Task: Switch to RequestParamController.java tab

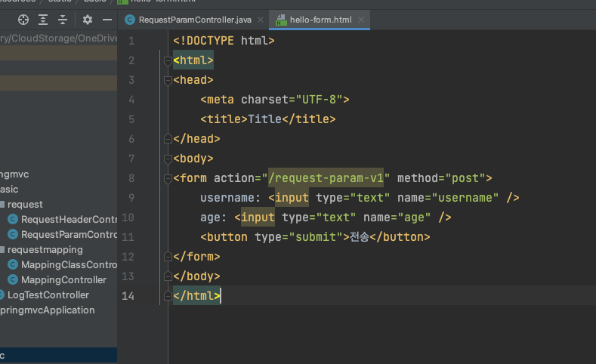Action: pos(195,20)
